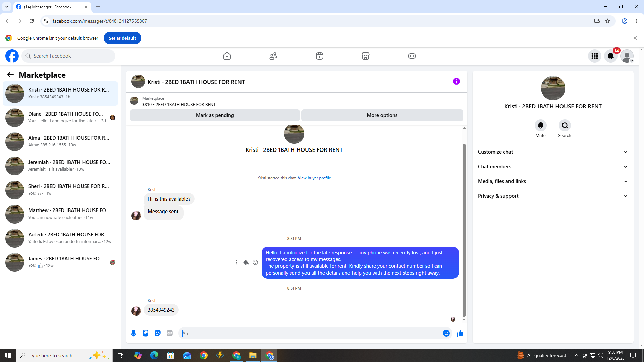
Task: Select Kristi conversation in list
Action: [60, 94]
